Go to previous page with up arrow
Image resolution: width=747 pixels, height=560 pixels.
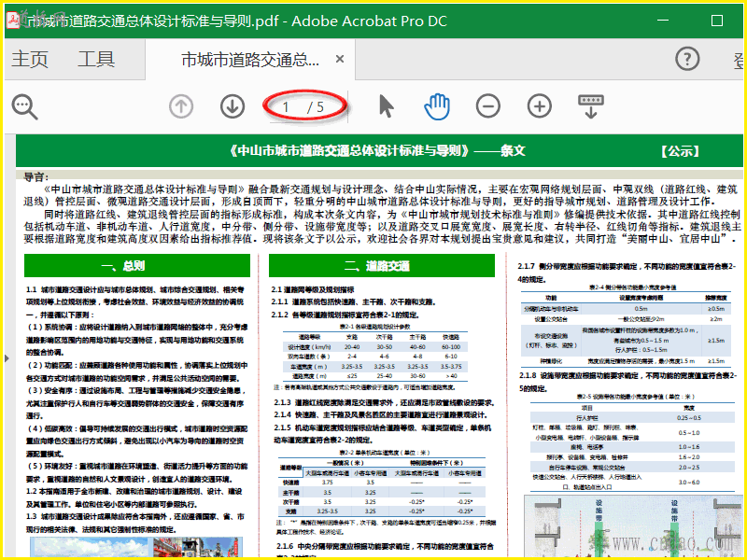pos(181,106)
